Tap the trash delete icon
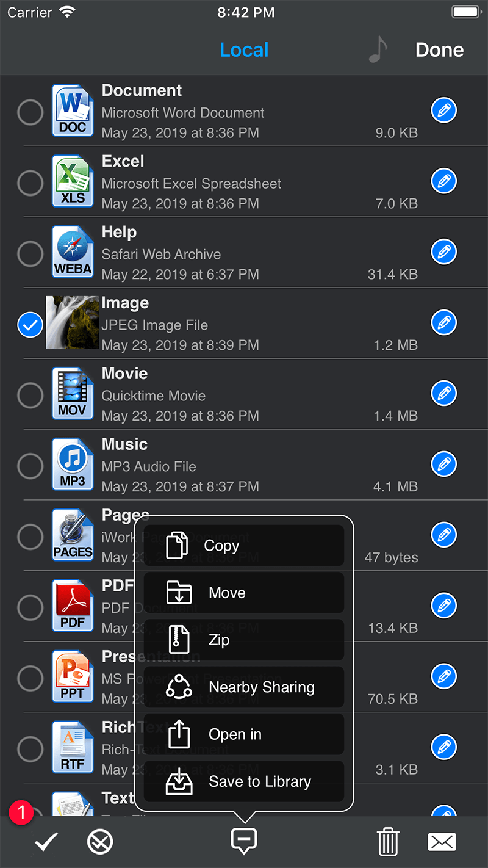 388,842
